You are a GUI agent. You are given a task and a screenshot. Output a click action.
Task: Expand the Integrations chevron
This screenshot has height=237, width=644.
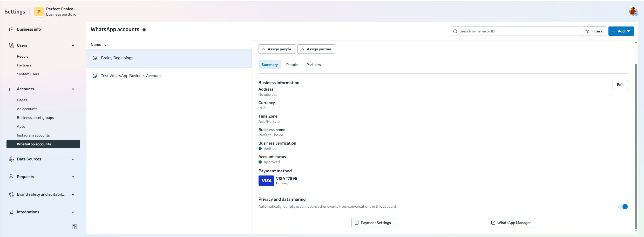(73, 212)
